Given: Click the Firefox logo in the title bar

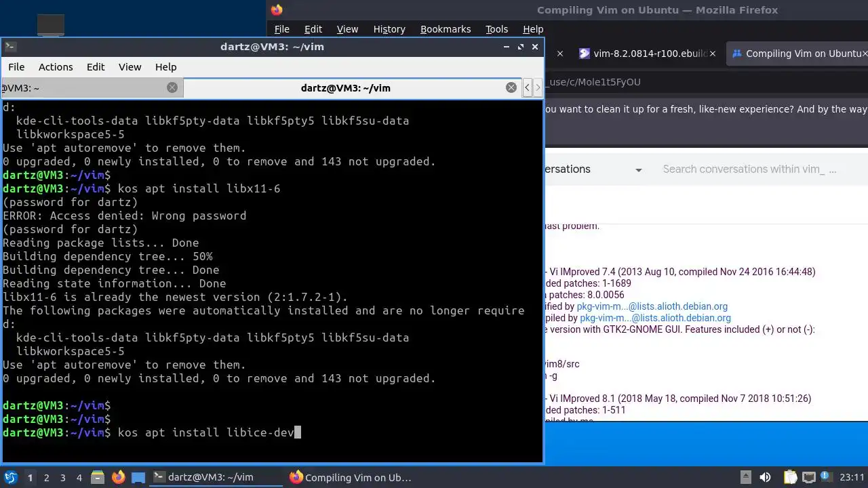Looking at the screenshot, I should pyautogui.click(x=277, y=9).
